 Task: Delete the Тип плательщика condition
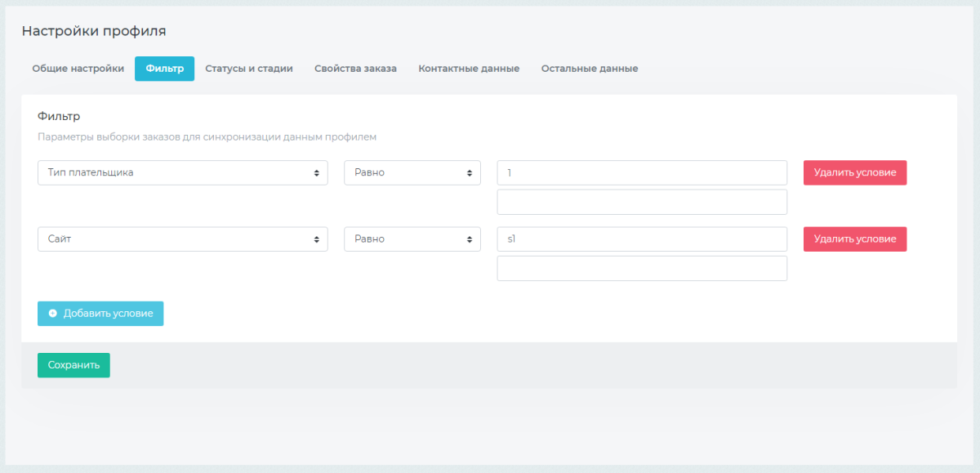tap(854, 172)
